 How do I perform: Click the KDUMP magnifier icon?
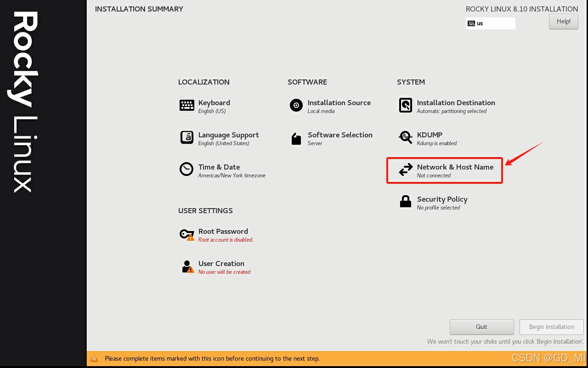pos(406,137)
